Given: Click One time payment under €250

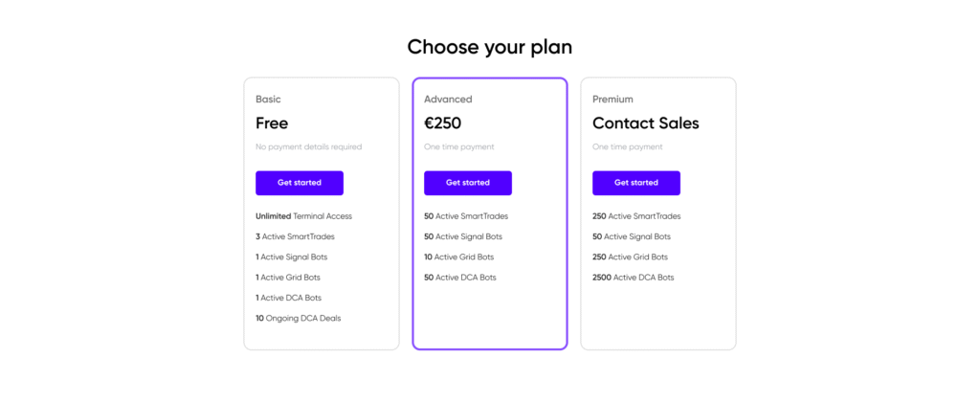Looking at the screenshot, I should click(x=459, y=146).
